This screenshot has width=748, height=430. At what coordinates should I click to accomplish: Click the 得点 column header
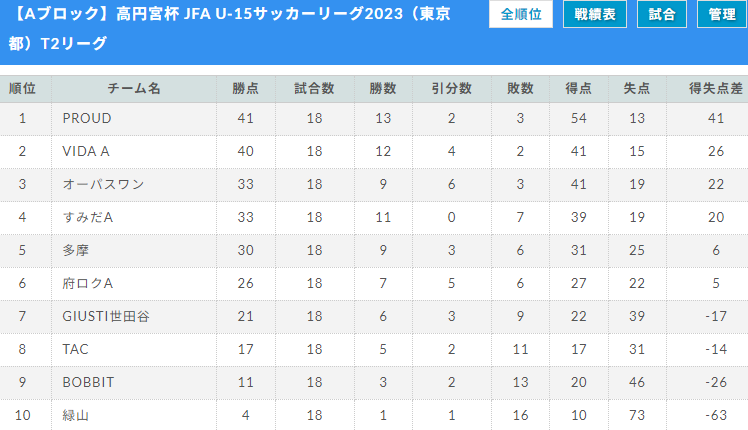[579, 88]
